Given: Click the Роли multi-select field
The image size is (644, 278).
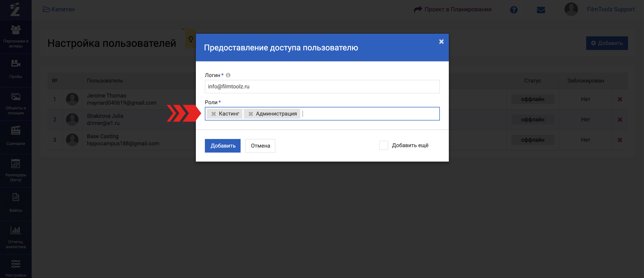Looking at the screenshot, I should tap(370, 114).
